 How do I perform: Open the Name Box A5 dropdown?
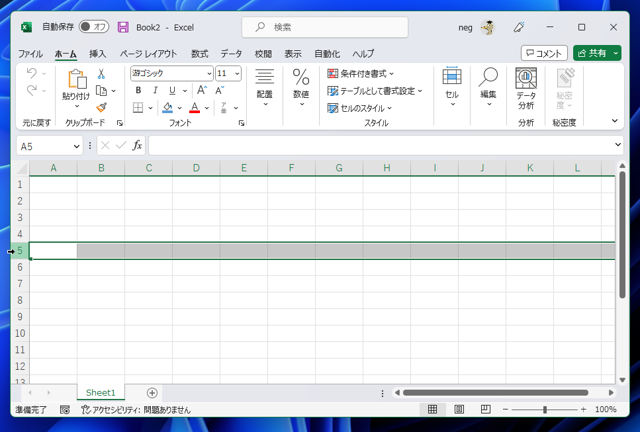(x=76, y=146)
